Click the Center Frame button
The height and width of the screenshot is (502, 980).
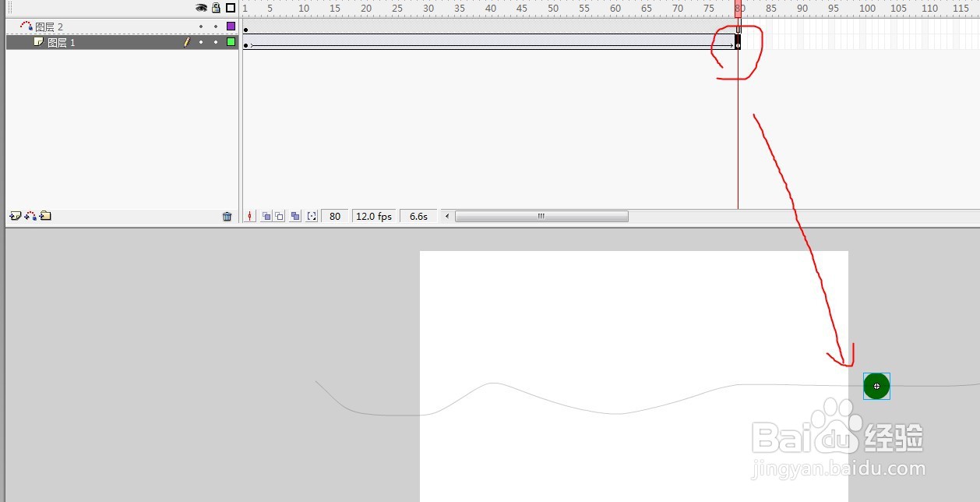point(250,216)
